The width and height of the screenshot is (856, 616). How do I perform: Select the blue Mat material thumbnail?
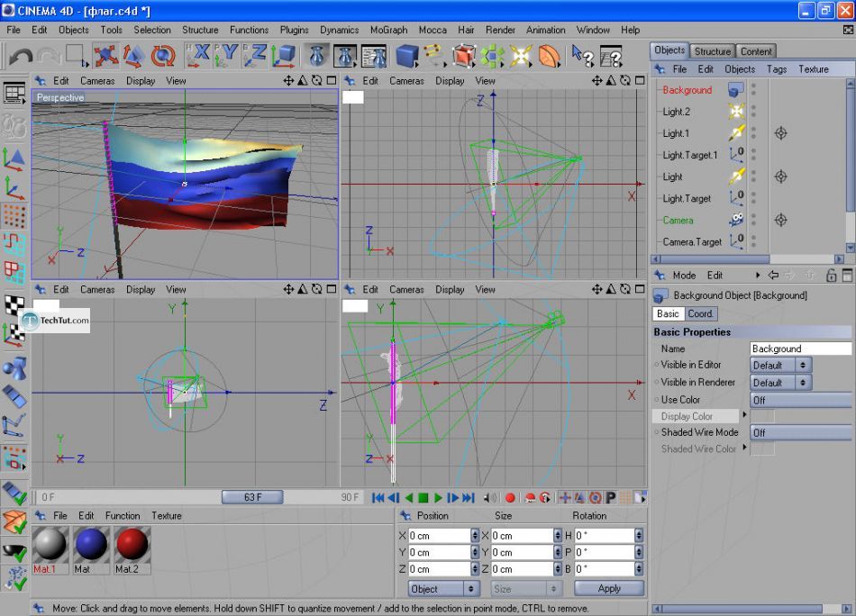tap(91, 545)
